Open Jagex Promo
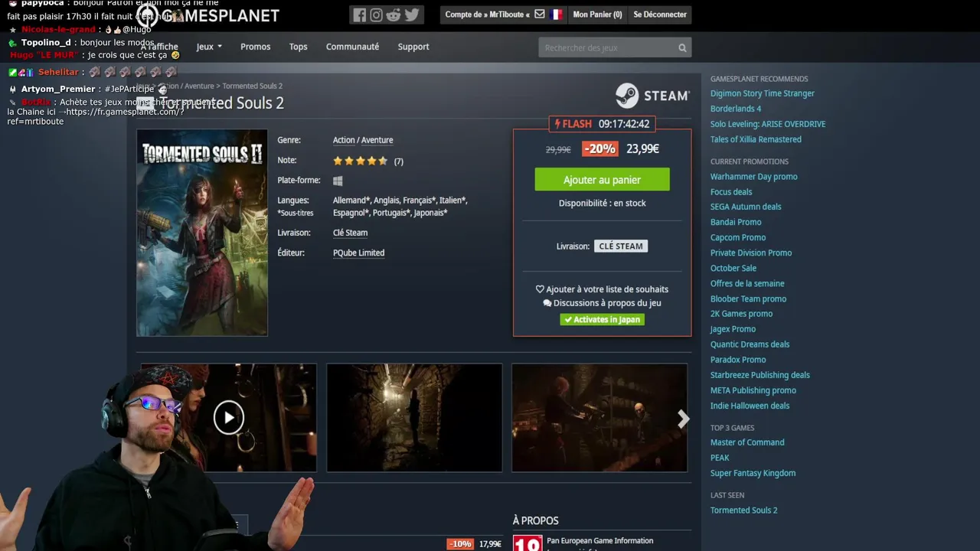Viewport: 980px width, 551px height. (x=733, y=329)
